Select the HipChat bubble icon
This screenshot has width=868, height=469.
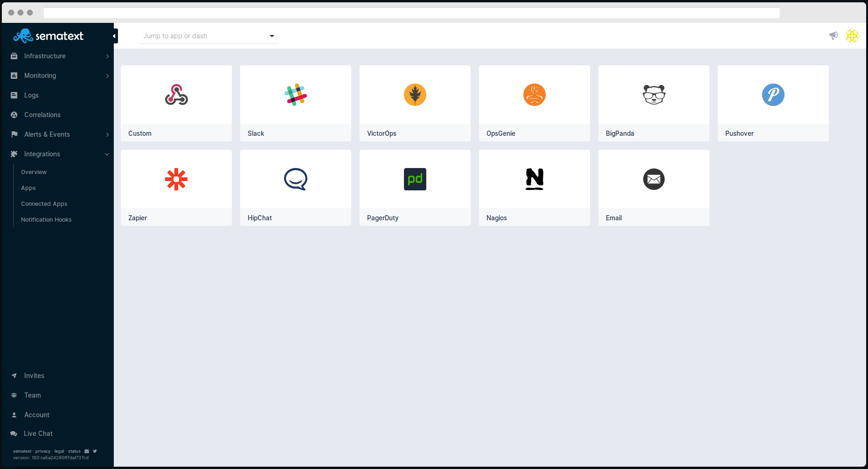[296, 179]
